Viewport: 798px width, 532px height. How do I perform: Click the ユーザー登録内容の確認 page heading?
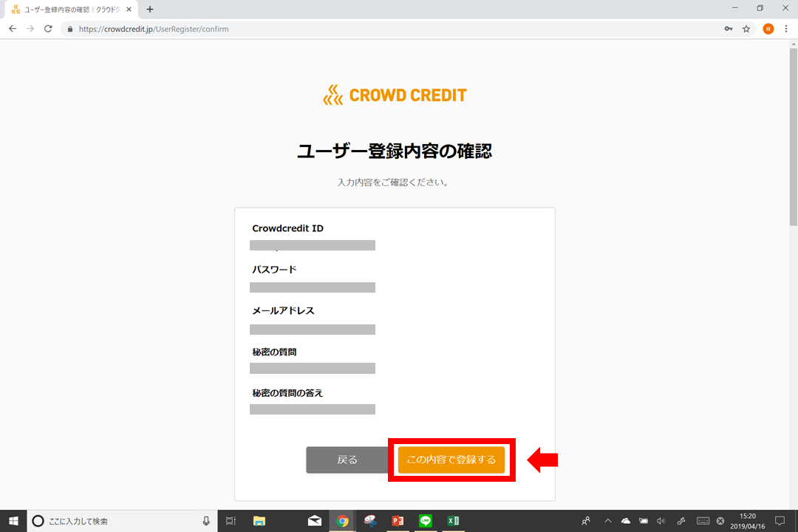(395, 151)
